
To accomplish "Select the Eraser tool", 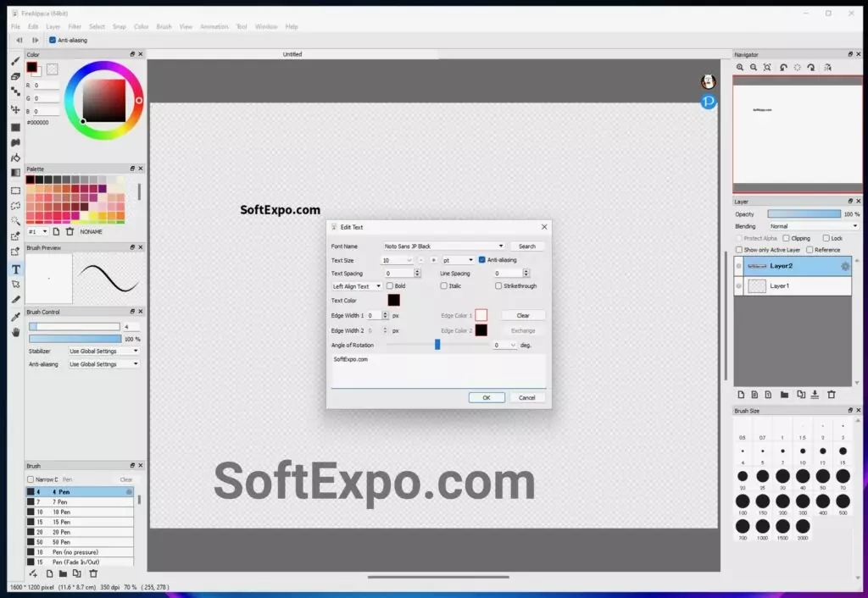I will pos(14,78).
